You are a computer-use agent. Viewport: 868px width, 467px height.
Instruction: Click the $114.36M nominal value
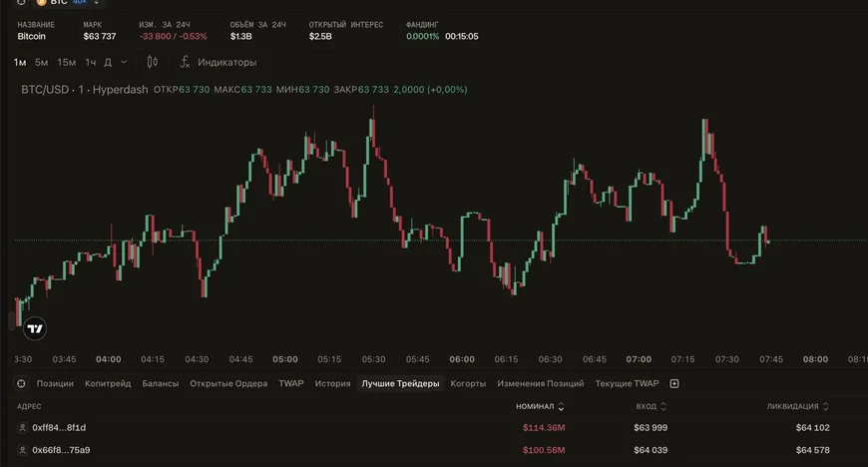pos(544,428)
